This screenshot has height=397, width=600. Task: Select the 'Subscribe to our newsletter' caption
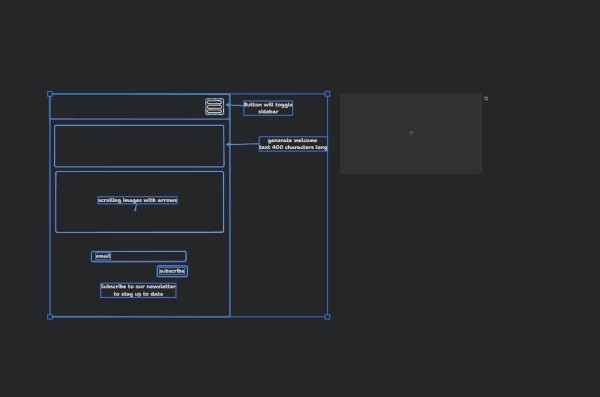tap(138, 290)
